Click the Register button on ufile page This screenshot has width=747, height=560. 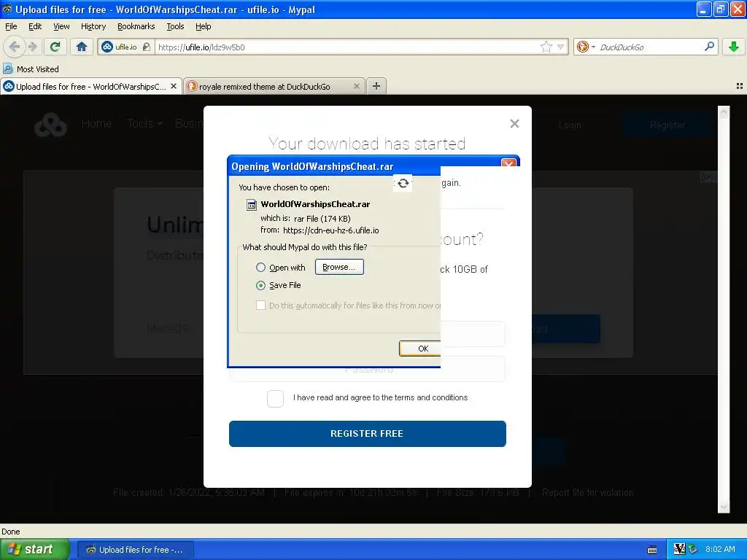tap(667, 125)
